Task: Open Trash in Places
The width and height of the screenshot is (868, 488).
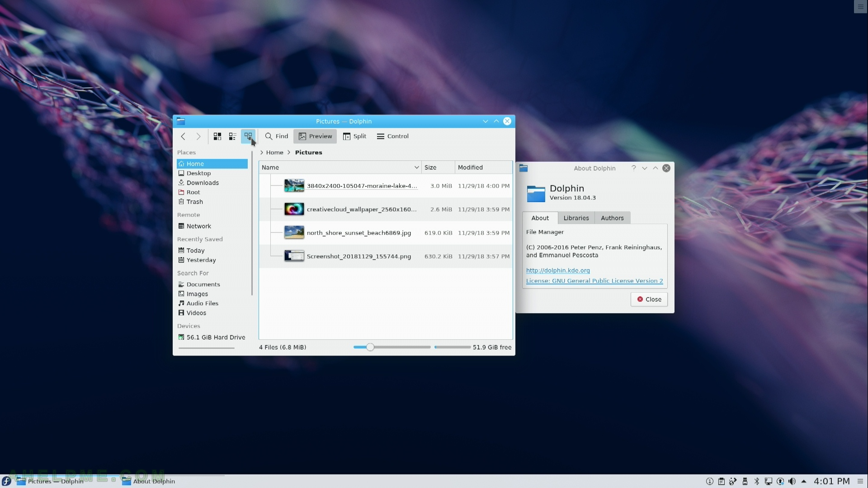Action: click(x=212, y=202)
